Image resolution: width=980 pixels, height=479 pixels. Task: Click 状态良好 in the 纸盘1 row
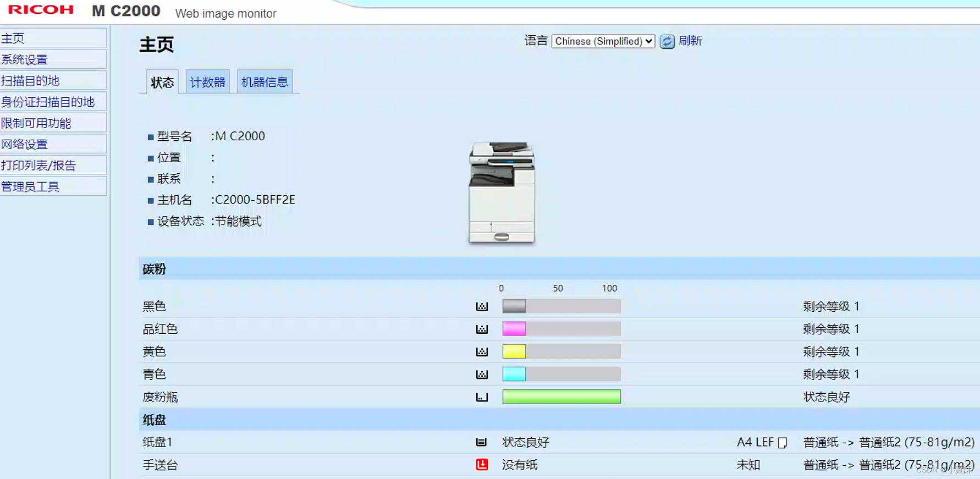[526, 442]
